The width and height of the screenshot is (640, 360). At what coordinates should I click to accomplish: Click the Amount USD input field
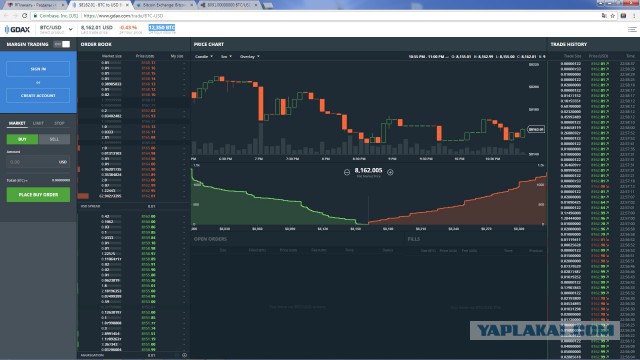(38, 162)
